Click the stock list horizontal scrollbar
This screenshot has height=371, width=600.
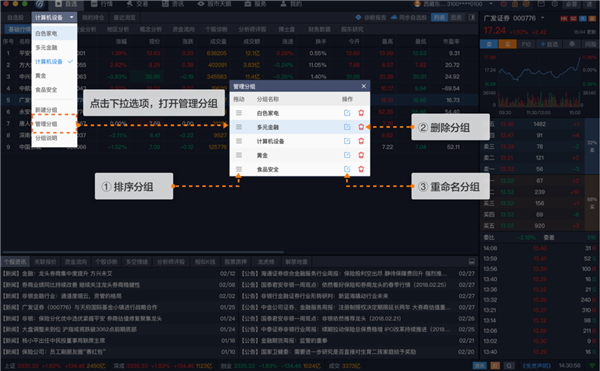(142, 252)
